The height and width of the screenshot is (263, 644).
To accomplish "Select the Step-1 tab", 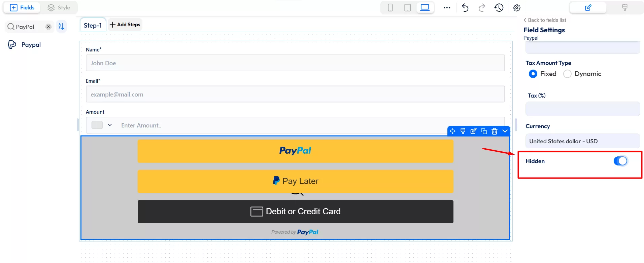I will (x=93, y=25).
